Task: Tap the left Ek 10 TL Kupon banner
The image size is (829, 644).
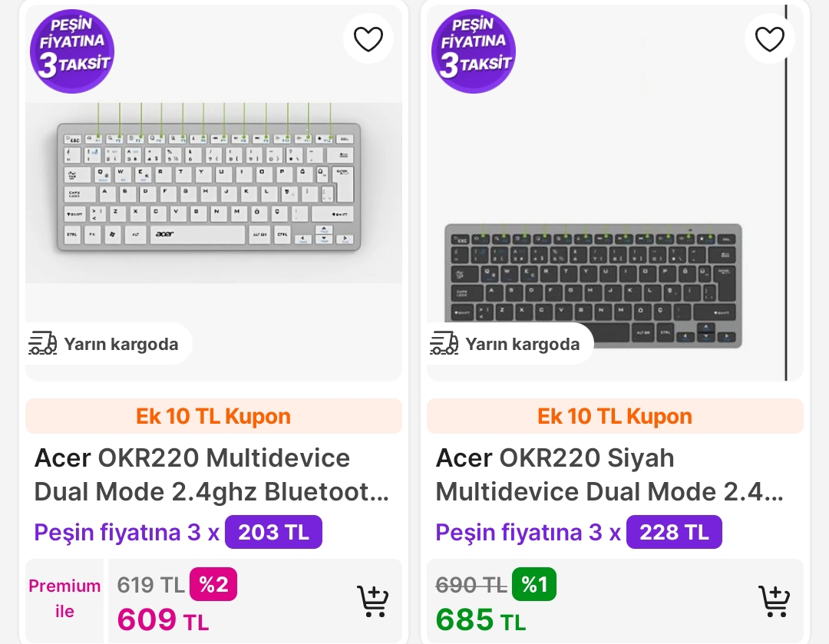Action: [x=213, y=416]
